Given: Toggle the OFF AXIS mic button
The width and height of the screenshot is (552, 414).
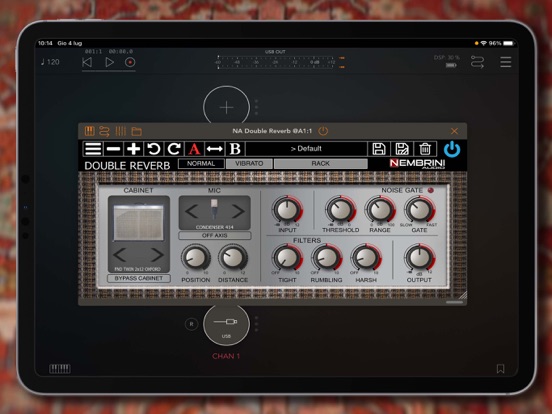Looking at the screenshot, I should (x=214, y=235).
